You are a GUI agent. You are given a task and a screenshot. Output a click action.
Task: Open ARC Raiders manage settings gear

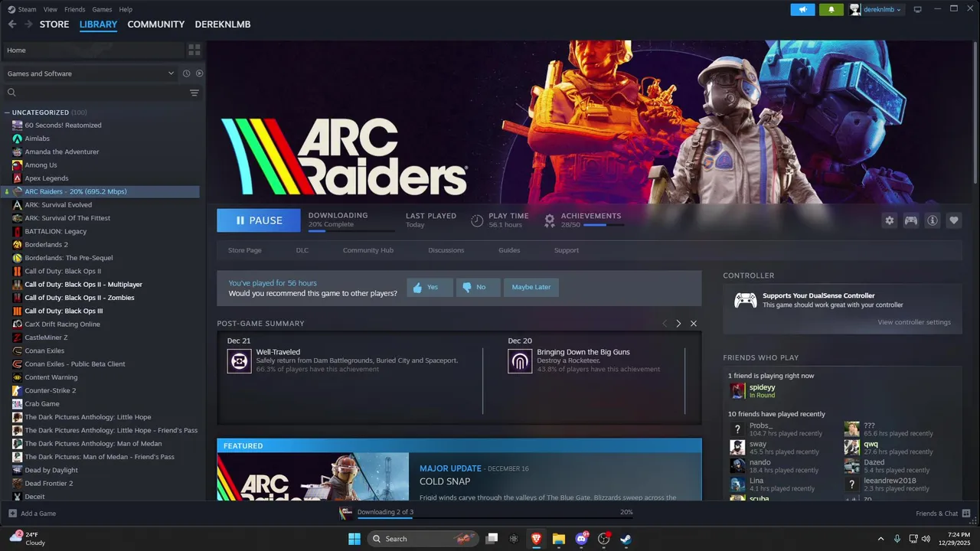click(890, 220)
